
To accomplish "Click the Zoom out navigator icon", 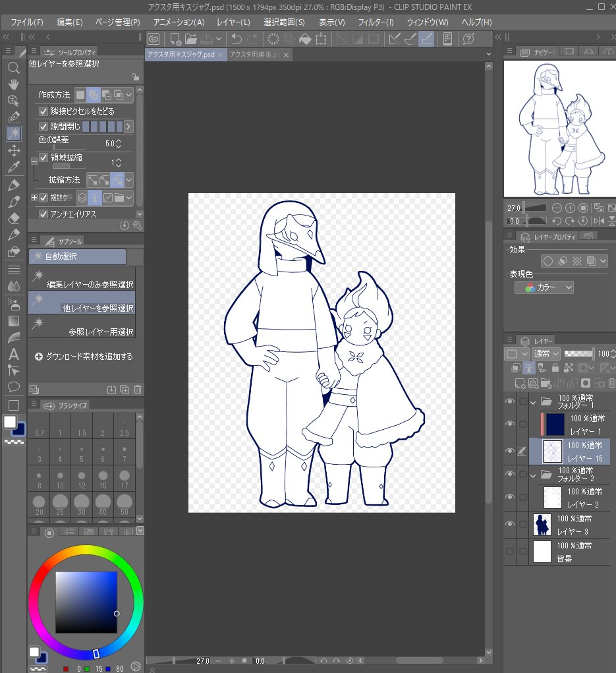I will tap(557, 208).
